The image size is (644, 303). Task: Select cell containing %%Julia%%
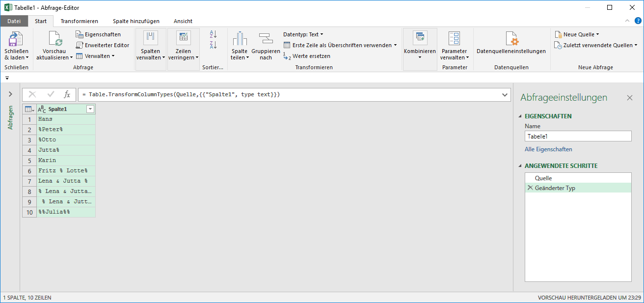(66, 212)
